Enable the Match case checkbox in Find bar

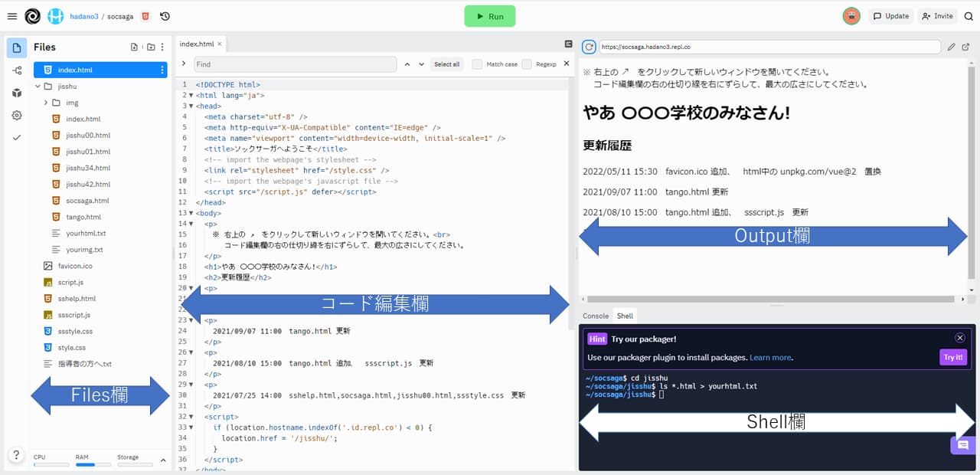[x=479, y=64]
